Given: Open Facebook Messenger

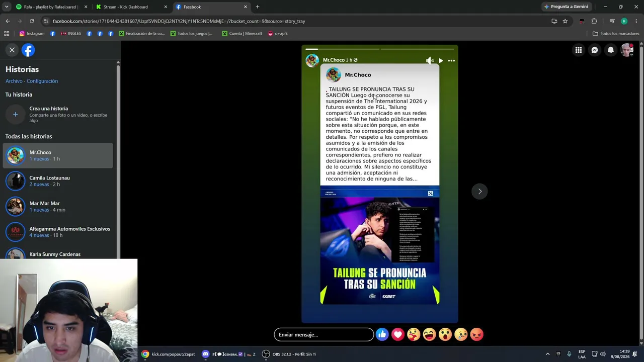Looking at the screenshot, I should (595, 50).
